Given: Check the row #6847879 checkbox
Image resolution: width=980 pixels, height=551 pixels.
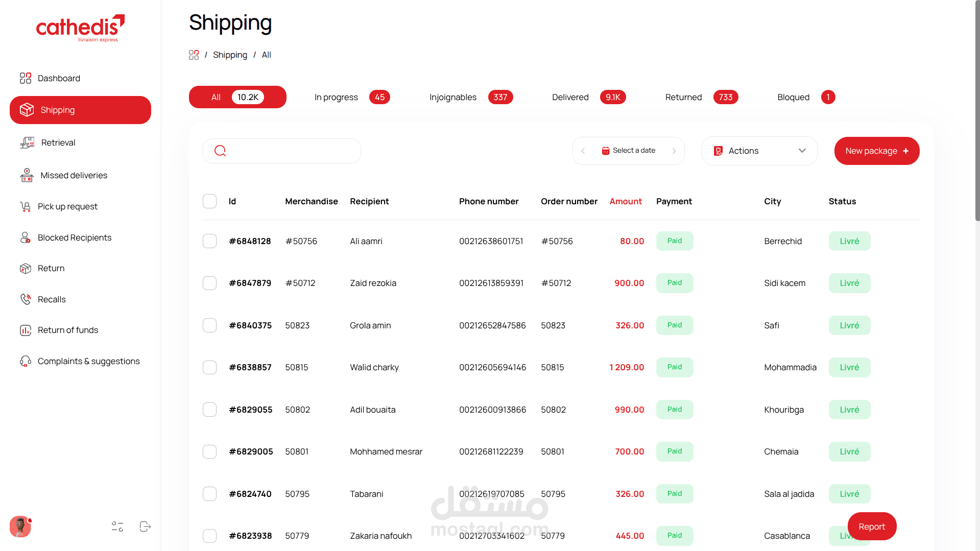Looking at the screenshot, I should (x=209, y=283).
